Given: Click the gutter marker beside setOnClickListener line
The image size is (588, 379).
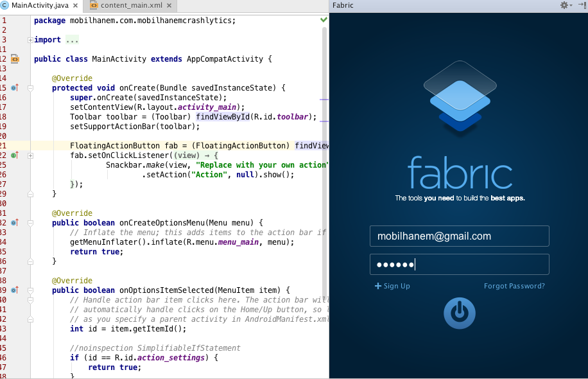Looking at the screenshot, I should click(15, 155).
